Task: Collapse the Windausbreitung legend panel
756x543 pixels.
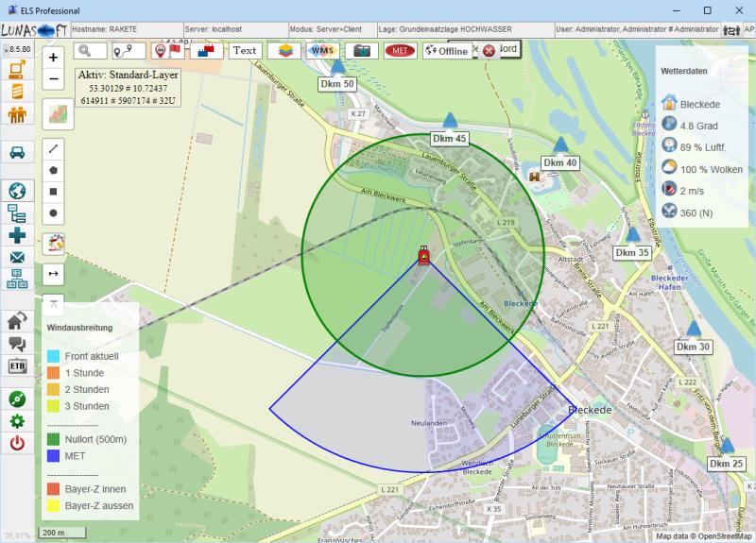Action: pyautogui.click(x=54, y=302)
